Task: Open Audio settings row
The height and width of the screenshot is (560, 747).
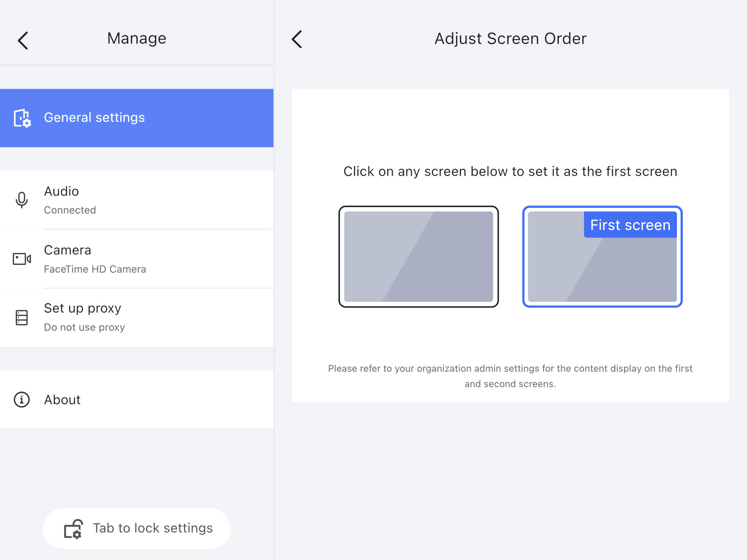Action: pos(137,200)
